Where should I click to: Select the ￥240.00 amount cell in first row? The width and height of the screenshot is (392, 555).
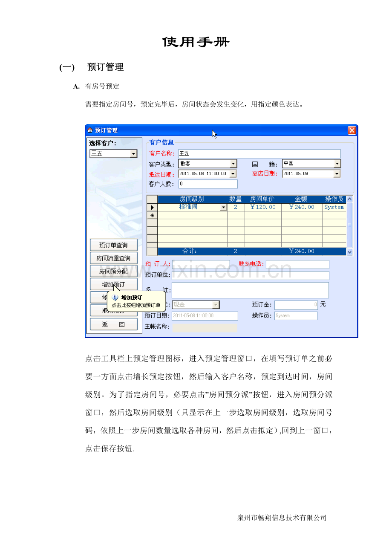(302, 207)
